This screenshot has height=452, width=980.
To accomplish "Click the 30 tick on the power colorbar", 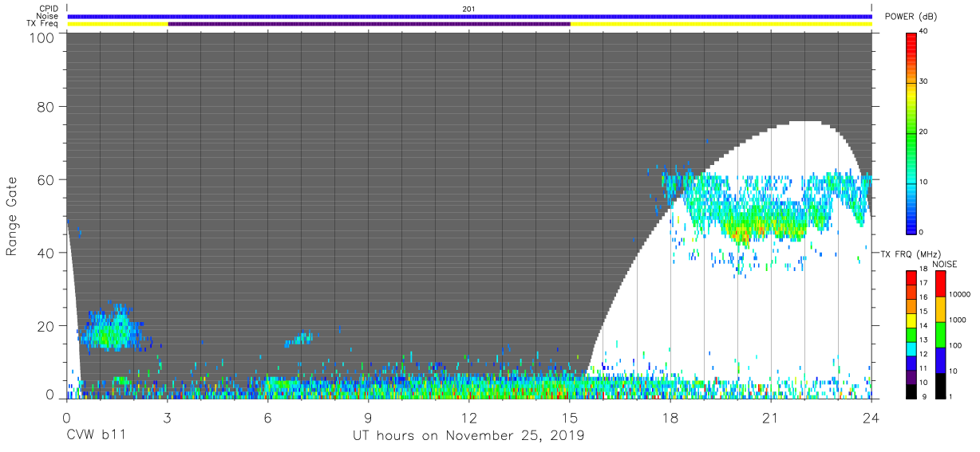I will 923,81.
